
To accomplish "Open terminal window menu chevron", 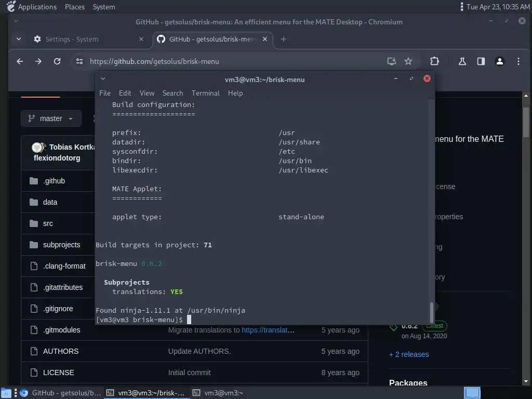I will click(103, 79).
